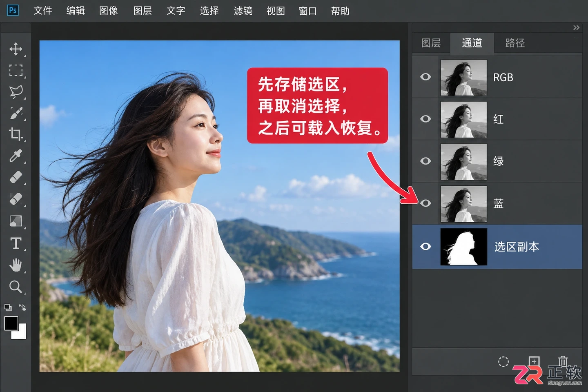Viewport: 588px width, 392px height.
Task: Select the Crop tool
Action: tap(16, 134)
